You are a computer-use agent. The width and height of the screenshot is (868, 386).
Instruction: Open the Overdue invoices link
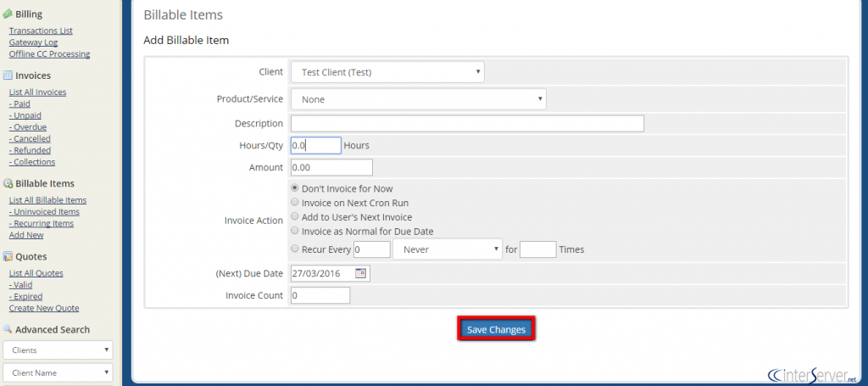28,126
